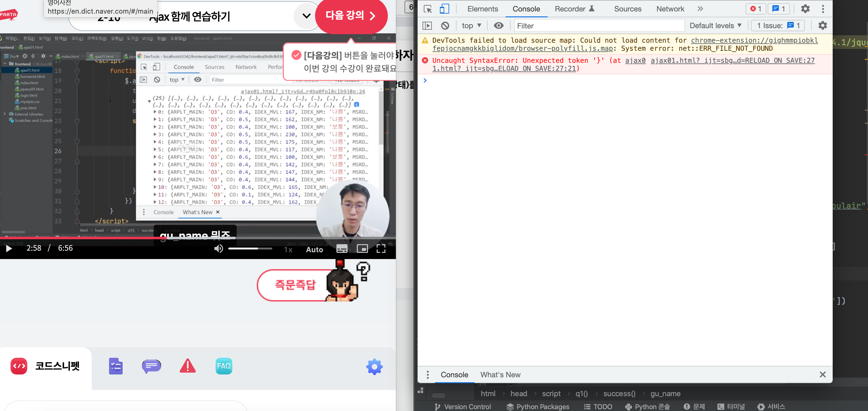The height and width of the screenshot is (411, 868).
Task: Open the 서비스 tool window
Action: 772,406
